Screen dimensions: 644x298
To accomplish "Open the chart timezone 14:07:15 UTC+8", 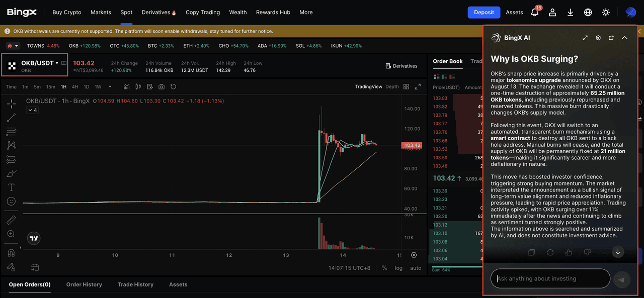I will point(350,268).
